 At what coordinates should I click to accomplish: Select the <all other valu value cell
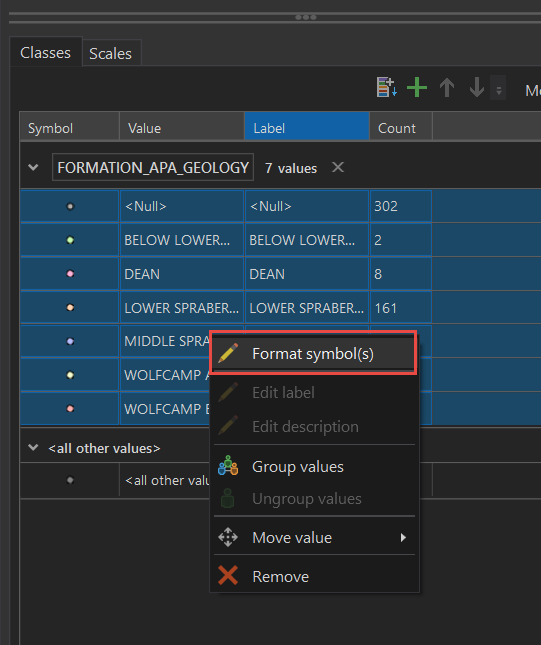165,480
